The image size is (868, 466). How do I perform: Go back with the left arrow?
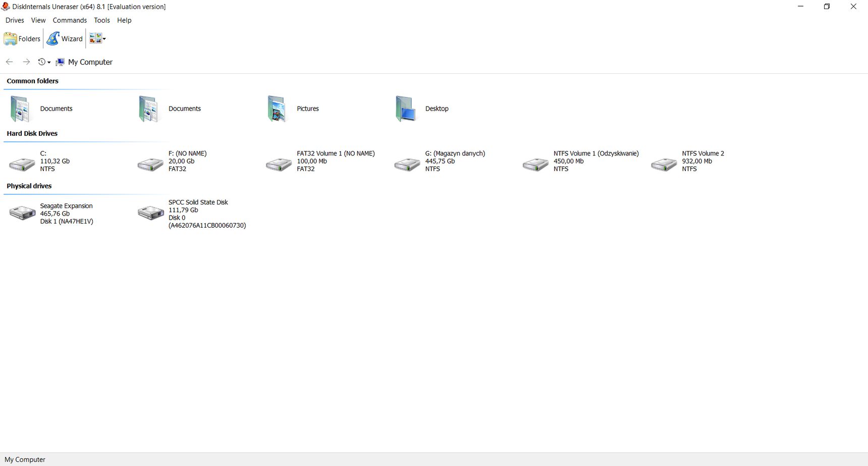(x=10, y=62)
